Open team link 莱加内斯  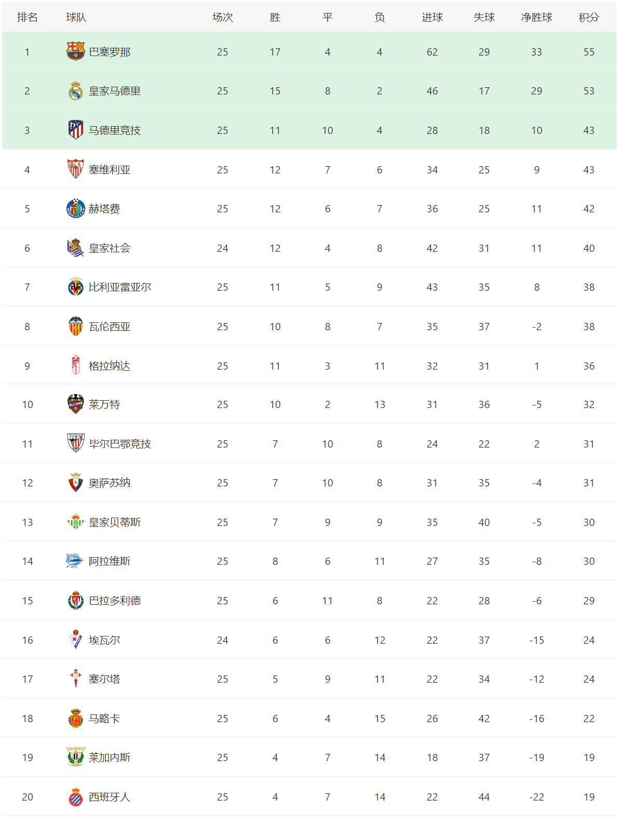point(110,757)
